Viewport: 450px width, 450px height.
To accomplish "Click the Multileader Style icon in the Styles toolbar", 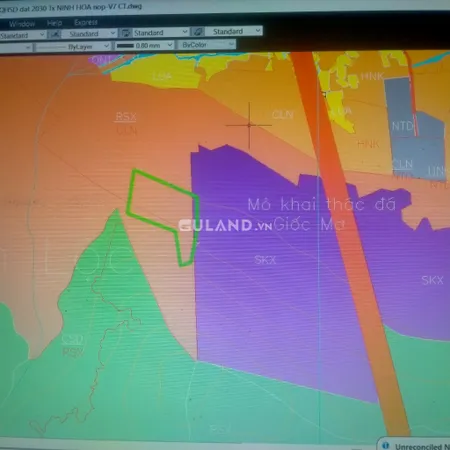I will (x=197, y=32).
